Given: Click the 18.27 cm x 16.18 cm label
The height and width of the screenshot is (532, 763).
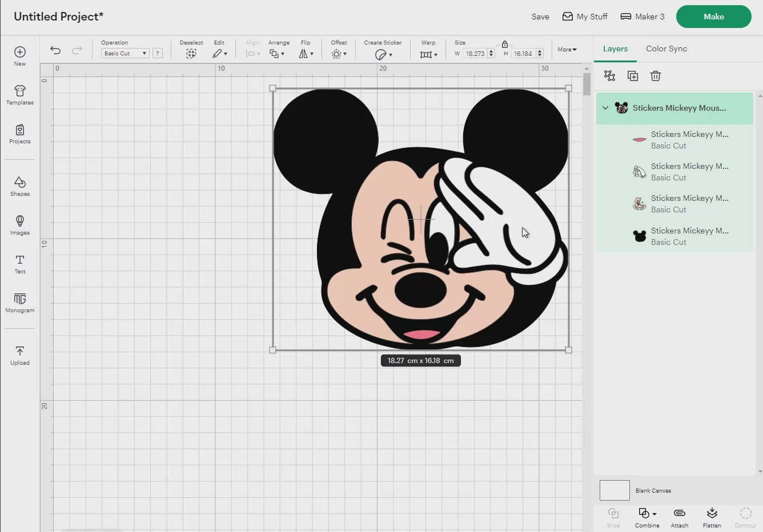Looking at the screenshot, I should pos(421,361).
